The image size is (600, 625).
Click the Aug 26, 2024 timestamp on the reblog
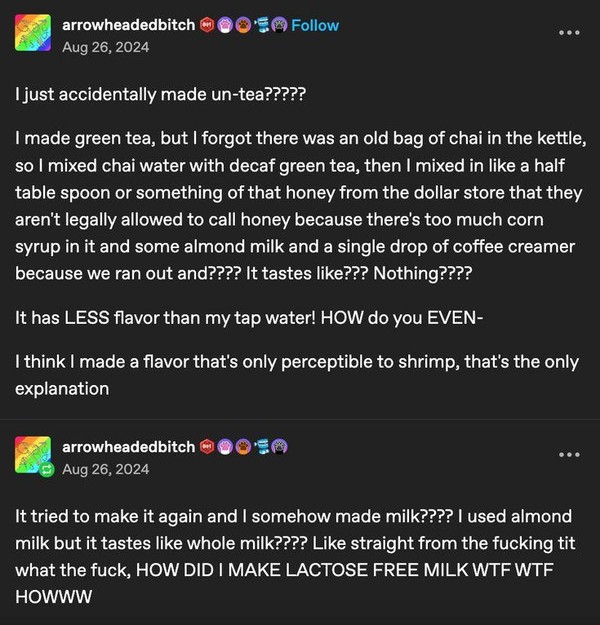[106, 469]
